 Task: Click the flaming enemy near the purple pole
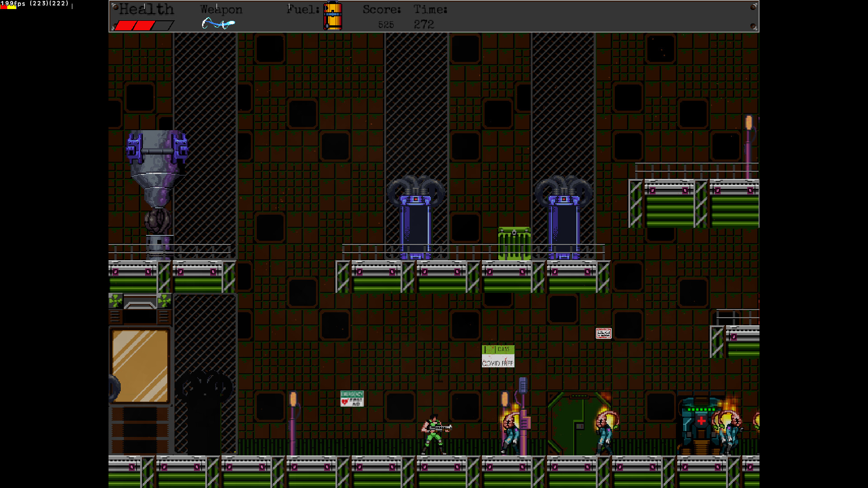tap(511, 432)
